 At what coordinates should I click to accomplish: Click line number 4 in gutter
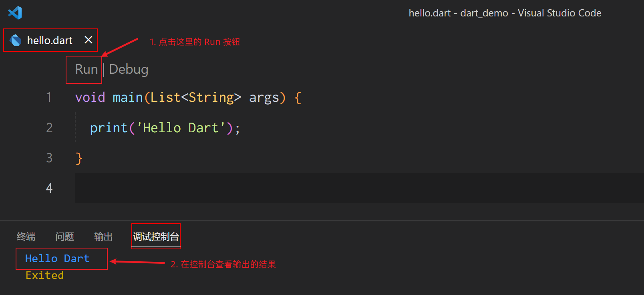point(49,188)
